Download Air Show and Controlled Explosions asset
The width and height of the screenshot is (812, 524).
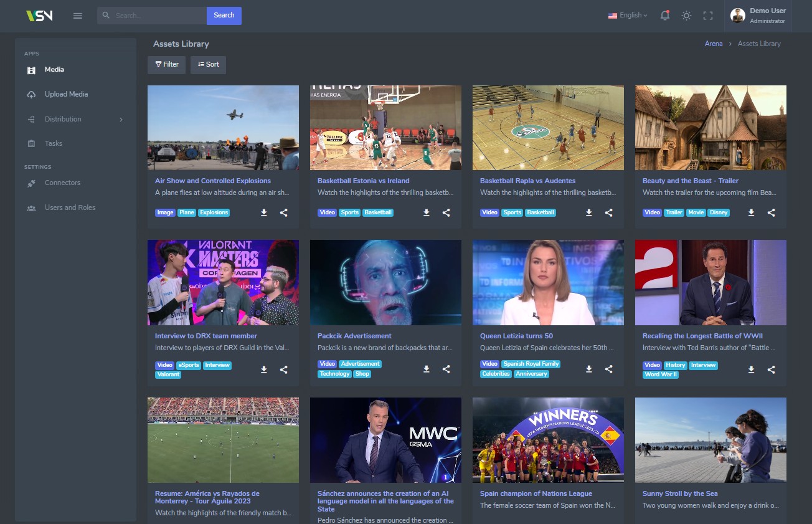click(x=264, y=212)
